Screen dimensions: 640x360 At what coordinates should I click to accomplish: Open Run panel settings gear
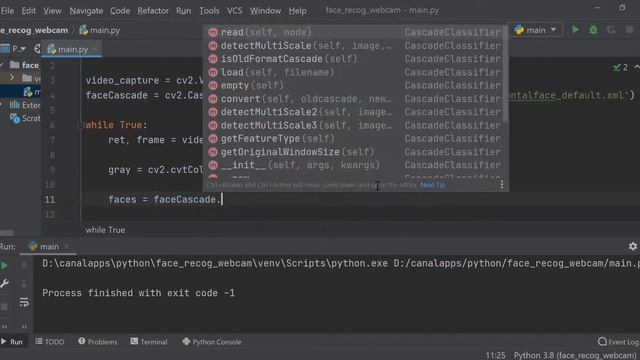[633, 246]
